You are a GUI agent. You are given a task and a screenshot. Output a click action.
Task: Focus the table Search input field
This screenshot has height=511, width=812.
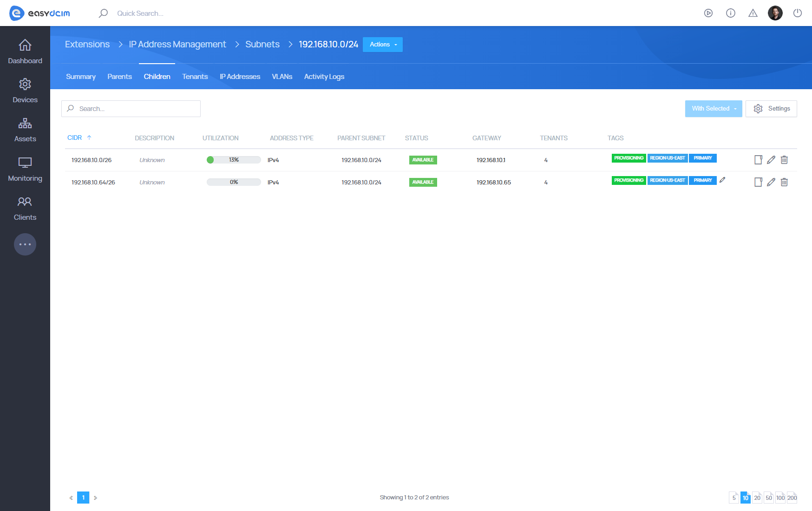[x=131, y=109]
